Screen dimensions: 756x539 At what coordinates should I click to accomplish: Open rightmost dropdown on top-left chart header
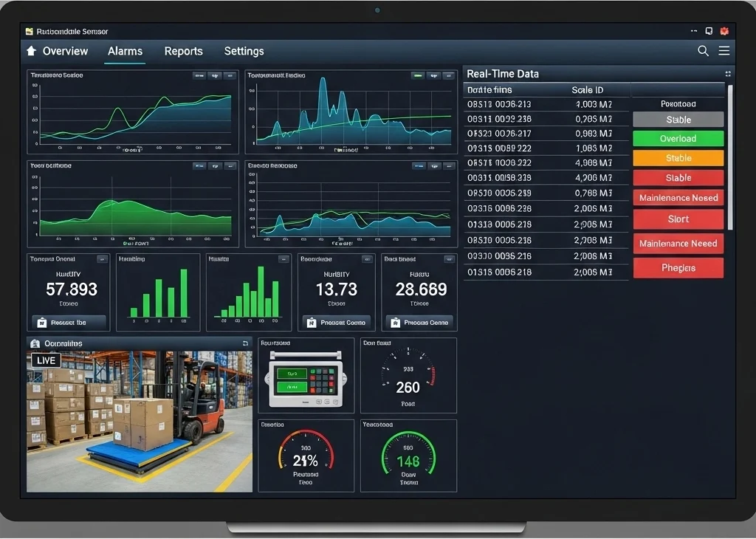[x=230, y=75]
